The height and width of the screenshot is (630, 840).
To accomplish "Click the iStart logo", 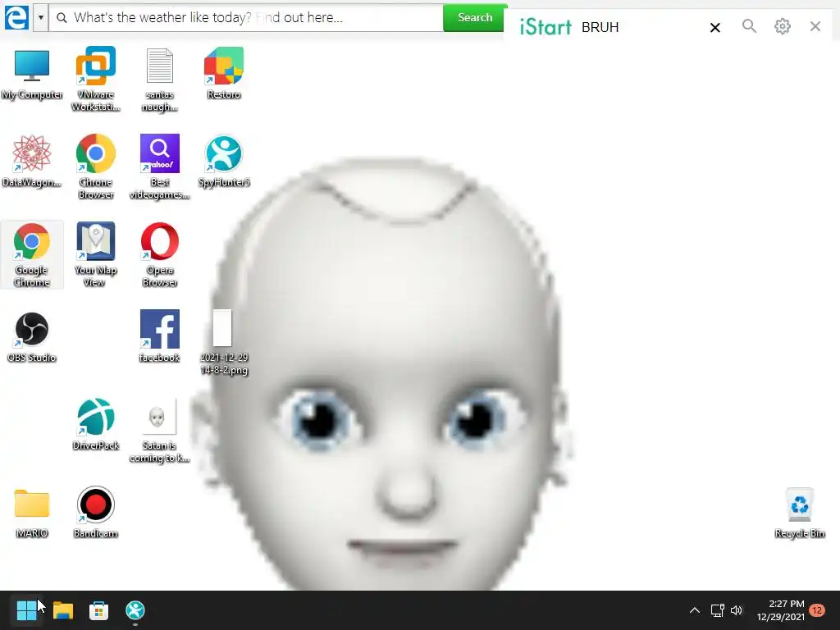I will coord(546,26).
